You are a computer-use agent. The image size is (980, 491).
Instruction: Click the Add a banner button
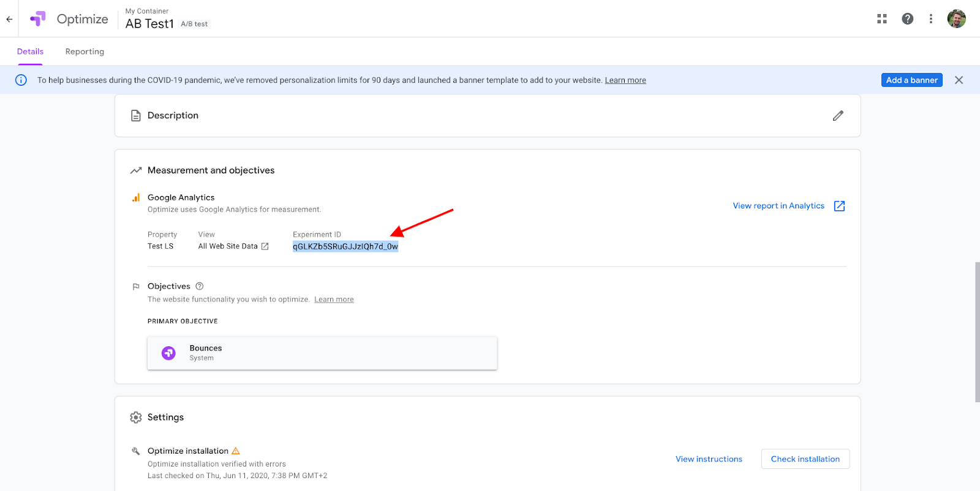click(912, 80)
